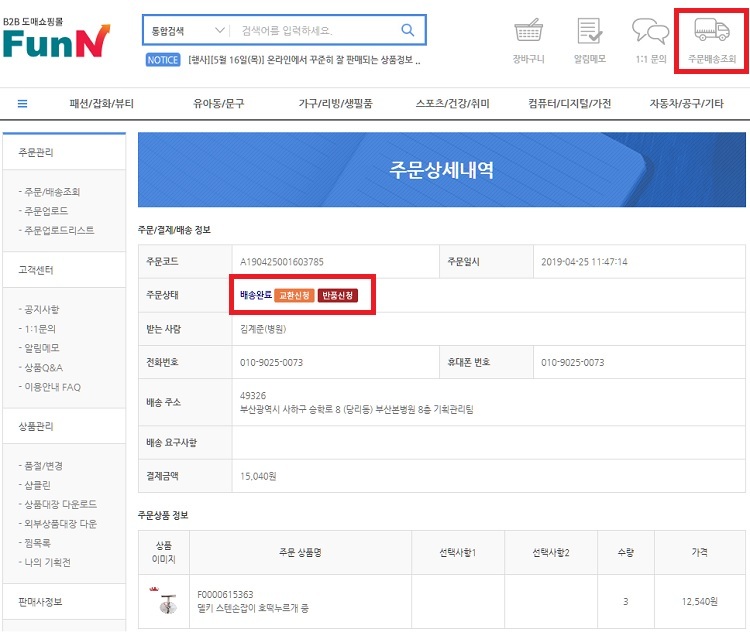Click the search keyword input field
The height and width of the screenshot is (639, 750).
coord(315,31)
